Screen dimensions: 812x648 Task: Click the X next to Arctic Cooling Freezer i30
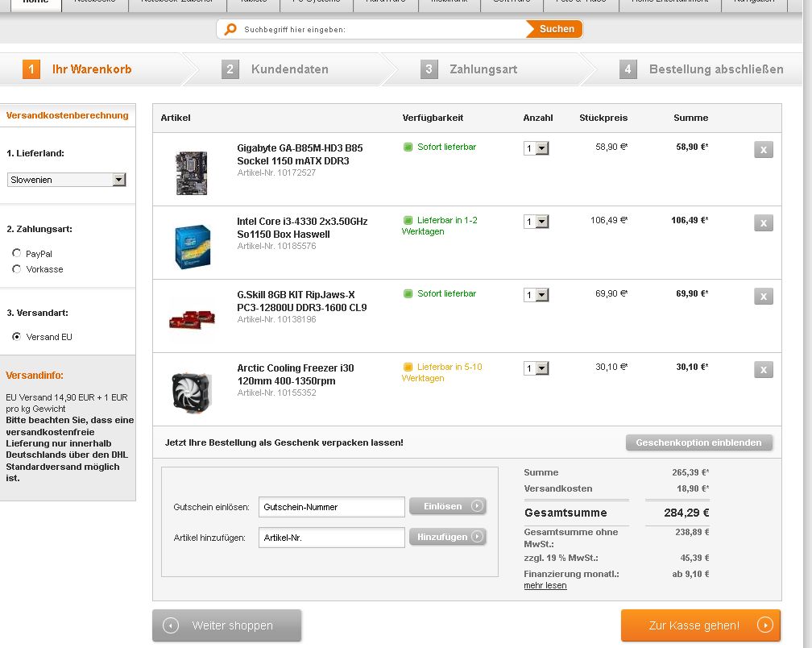tap(763, 369)
